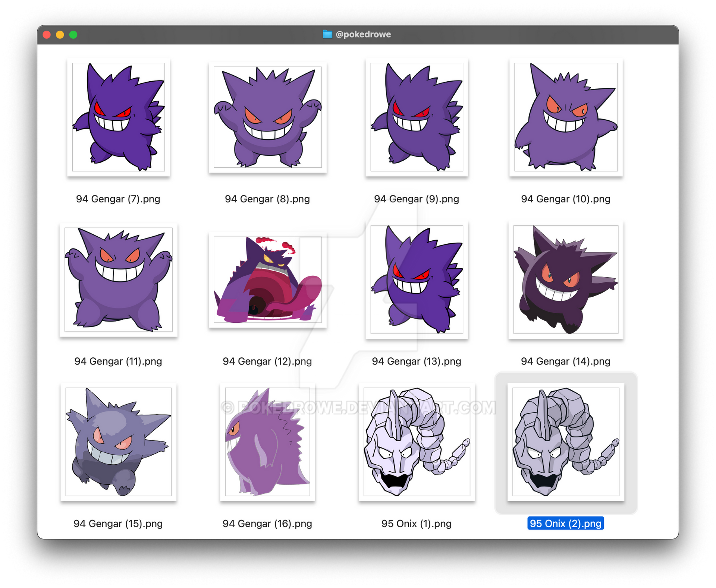The height and width of the screenshot is (588, 716).
Task: Select the 94 Gengar (9).png thumbnail
Action: click(417, 117)
